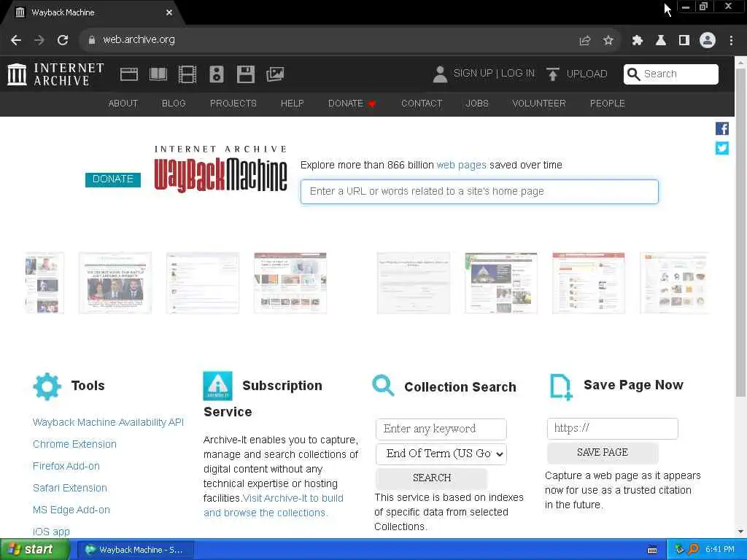Open the PROJECTS menu item
This screenshot has height=560, width=747.
pos(233,104)
